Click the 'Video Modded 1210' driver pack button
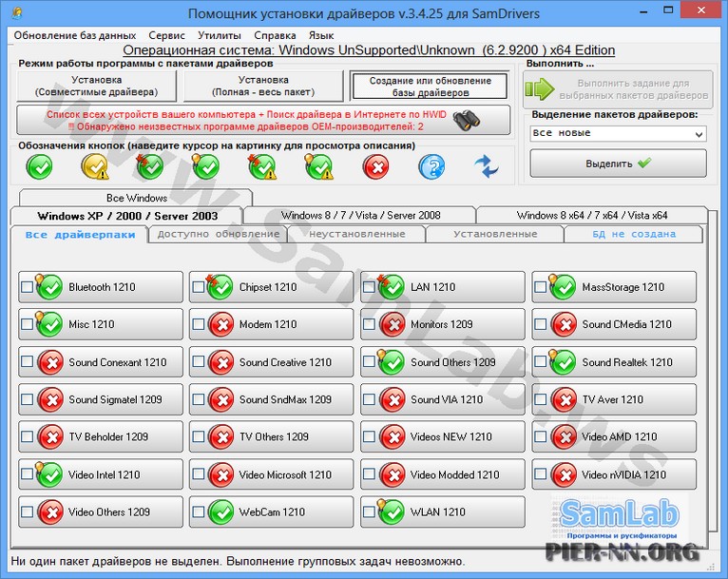728x579 pixels. click(443, 474)
